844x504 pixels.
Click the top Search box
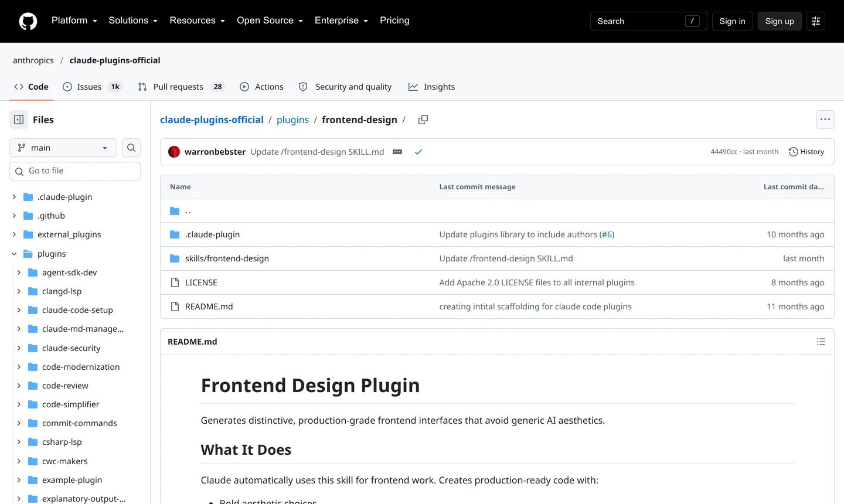649,21
